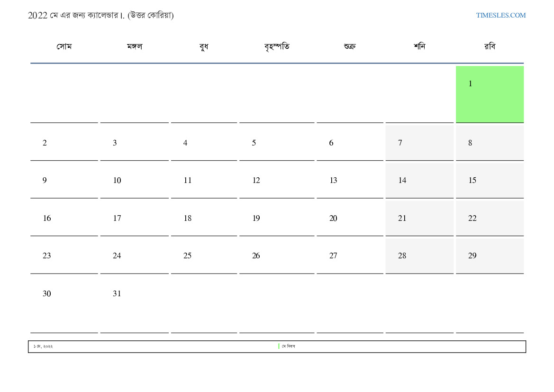Image resolution: width=554 pixels, height=392 pixels.
Task: Select date 16 in the calendar
Action: (64, 218)
